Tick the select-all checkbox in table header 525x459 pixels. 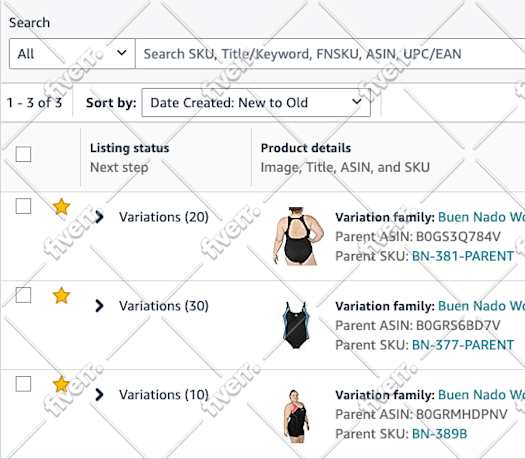click(x=23, y=154)
